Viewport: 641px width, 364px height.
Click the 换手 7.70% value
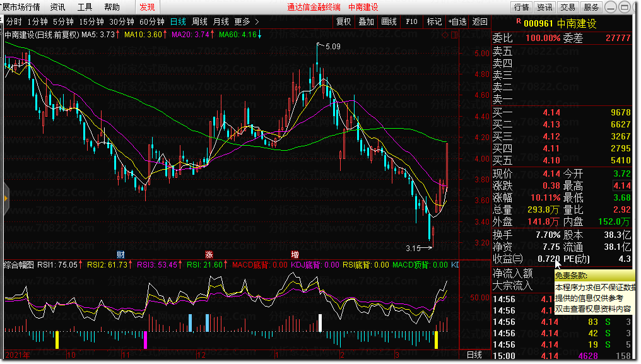548,235
